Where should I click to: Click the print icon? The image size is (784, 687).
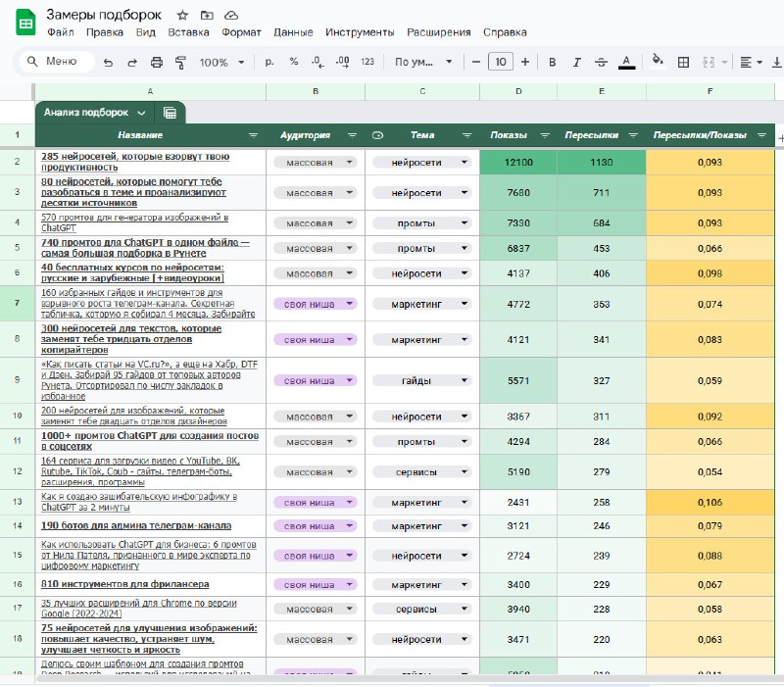[x=157, y=62]
